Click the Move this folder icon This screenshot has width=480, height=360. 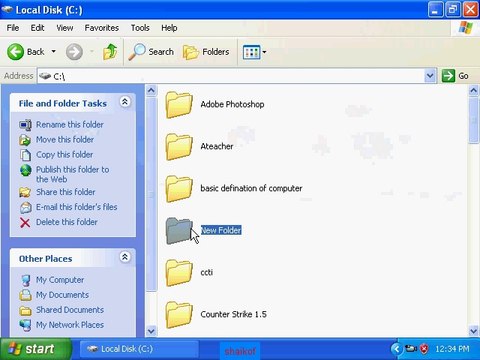(x=25, y=140)
